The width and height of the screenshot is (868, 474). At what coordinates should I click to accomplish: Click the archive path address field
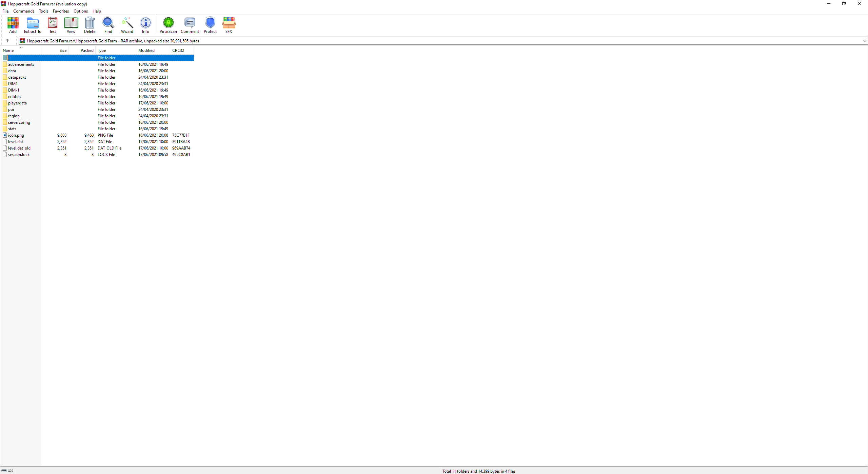[x=443, y=41]
